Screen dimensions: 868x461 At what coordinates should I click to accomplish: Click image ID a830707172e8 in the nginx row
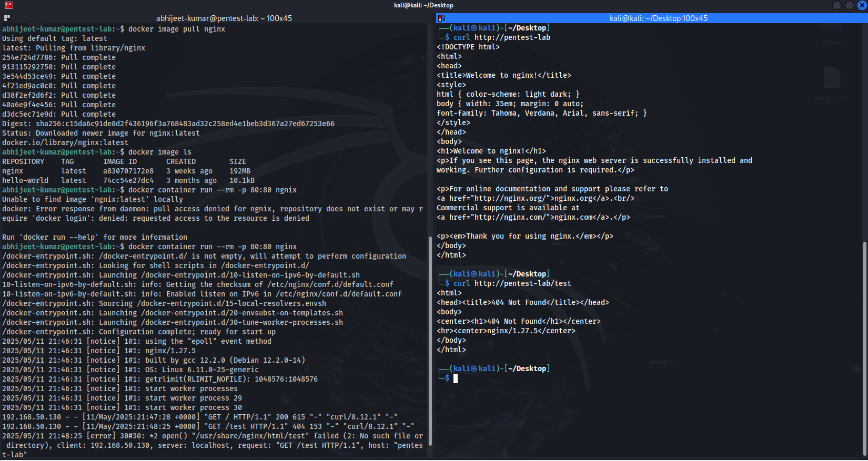click(x=128, y=171)
